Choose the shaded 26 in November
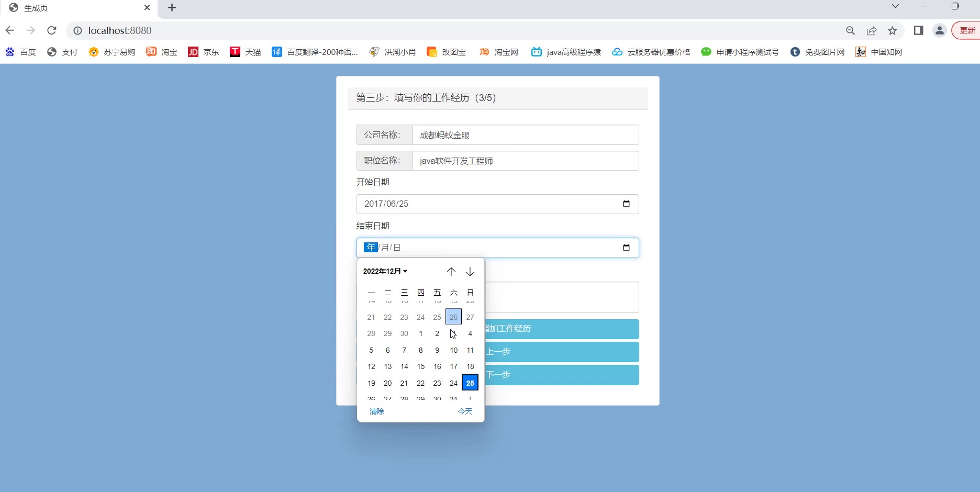 point(453,317)
